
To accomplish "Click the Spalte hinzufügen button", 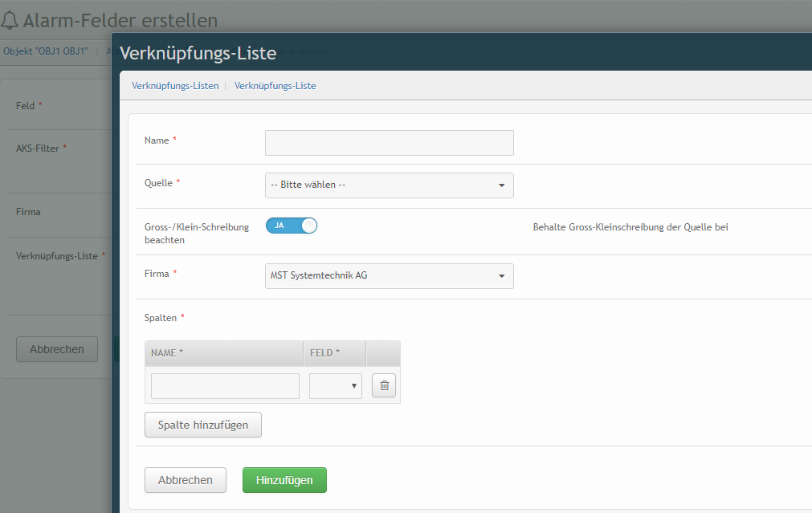I will click(x=203, y=425).
